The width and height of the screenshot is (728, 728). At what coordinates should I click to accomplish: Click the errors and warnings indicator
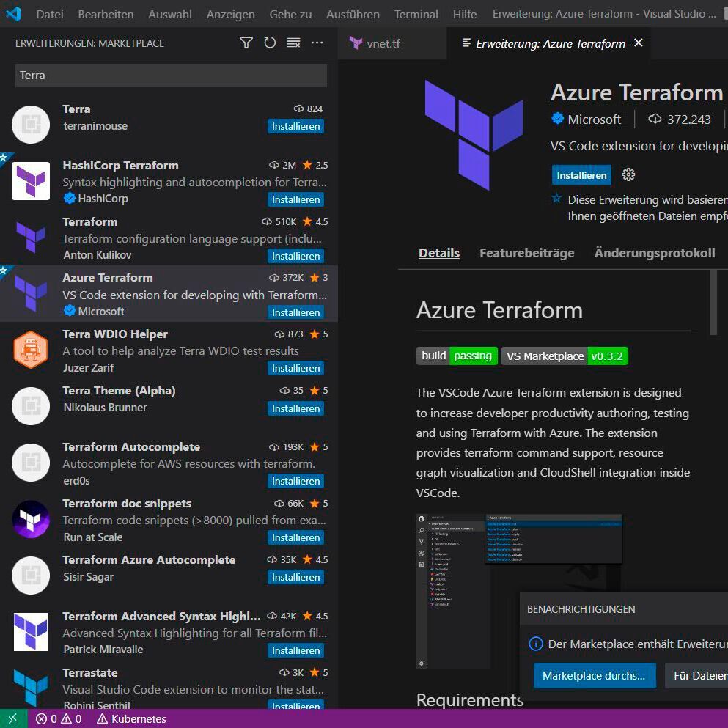tap(58, 719)
